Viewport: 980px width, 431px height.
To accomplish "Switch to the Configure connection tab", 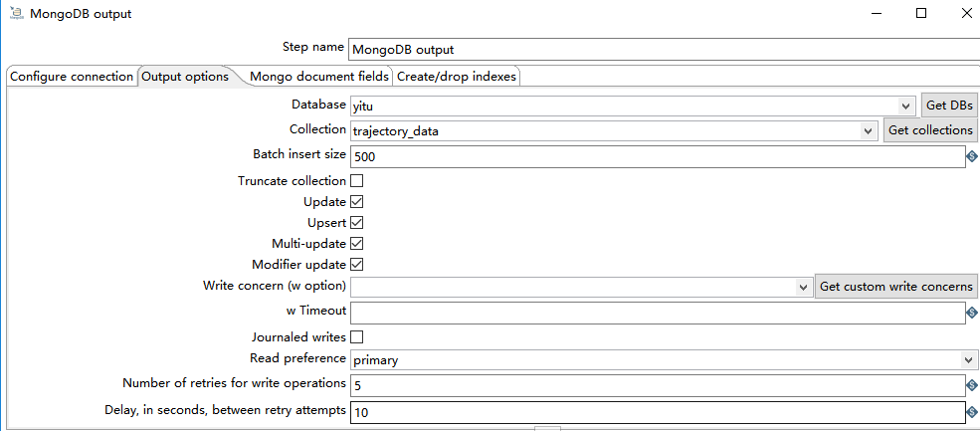I will (72, 77).
